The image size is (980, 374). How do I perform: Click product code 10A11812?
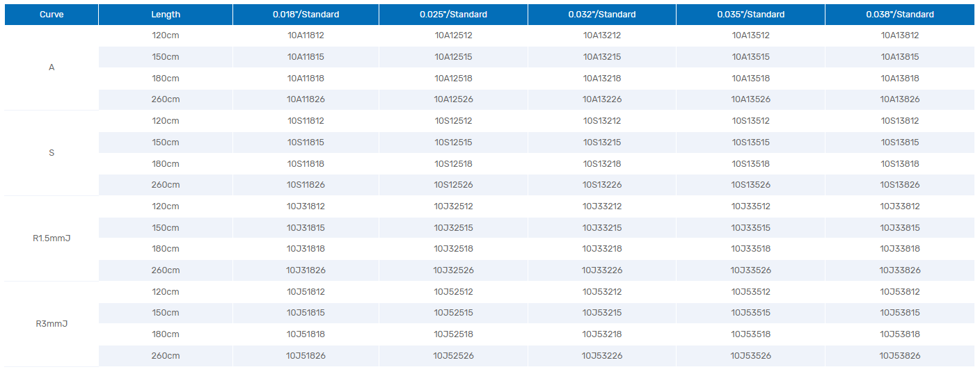306,35
